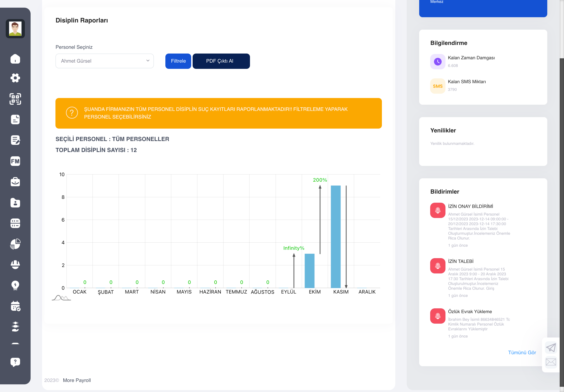
Task: Select the FM module icon
Action: pyautogui.click(x=15, y=161)
